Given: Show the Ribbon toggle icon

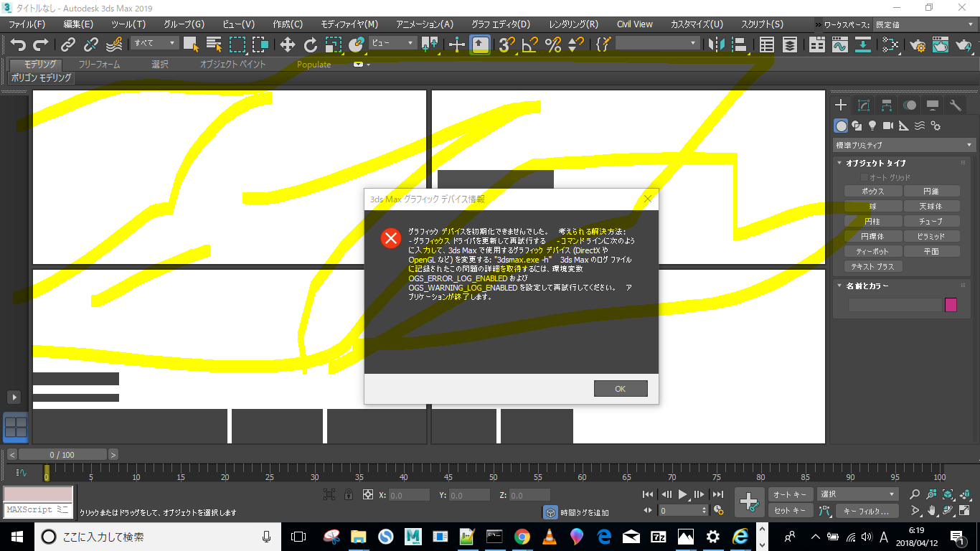Looking at the screenshot, I should click(x=817, y=44).
